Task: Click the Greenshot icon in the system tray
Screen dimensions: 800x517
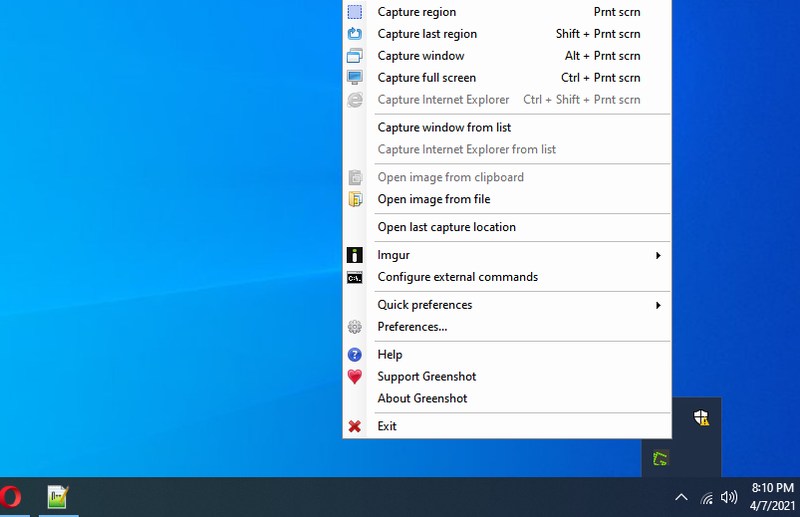Action: [660, 459]
